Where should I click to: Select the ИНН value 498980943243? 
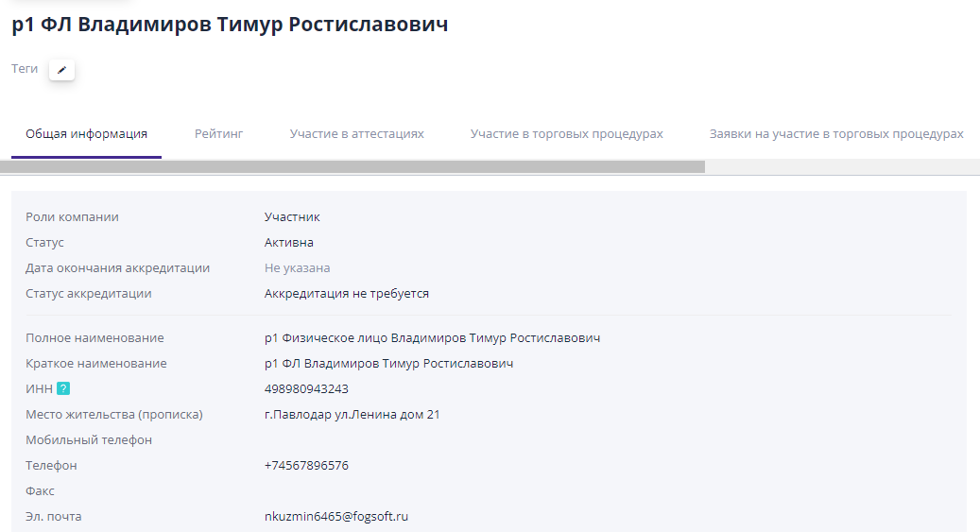pos(306,388)
